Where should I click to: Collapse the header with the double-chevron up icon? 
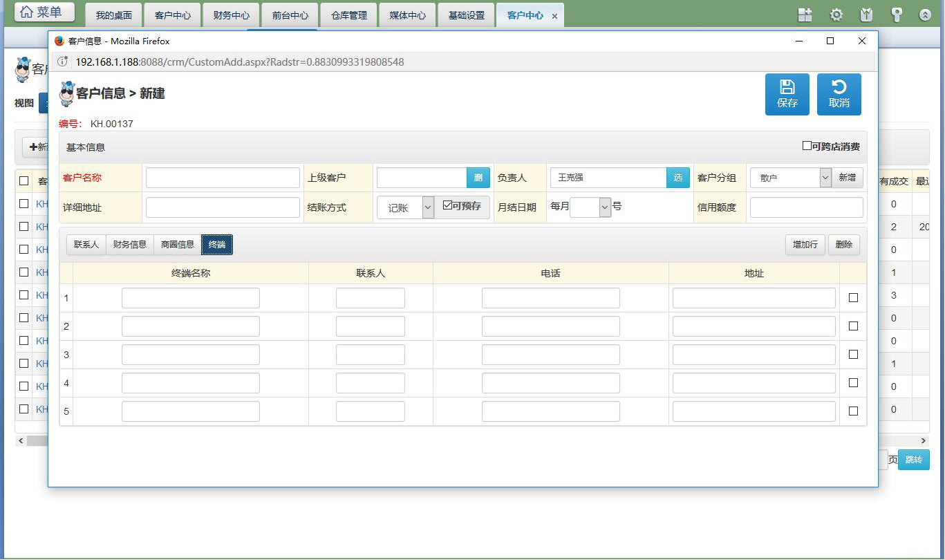(x=925, y=15)
